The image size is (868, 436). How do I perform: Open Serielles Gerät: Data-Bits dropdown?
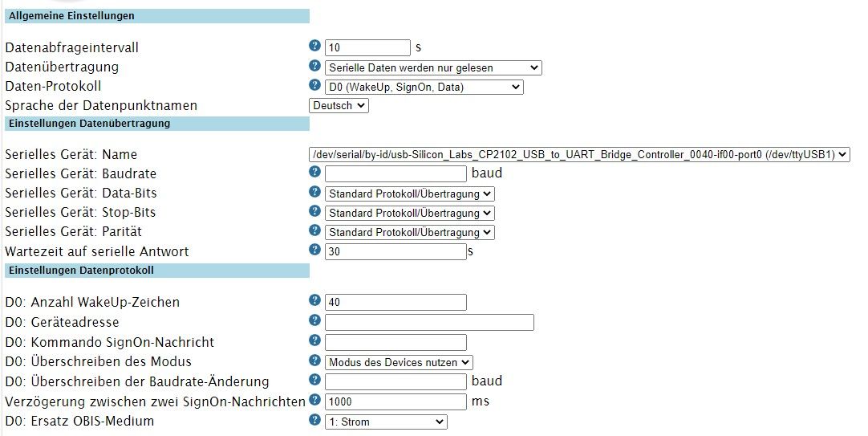click(409, 194)
